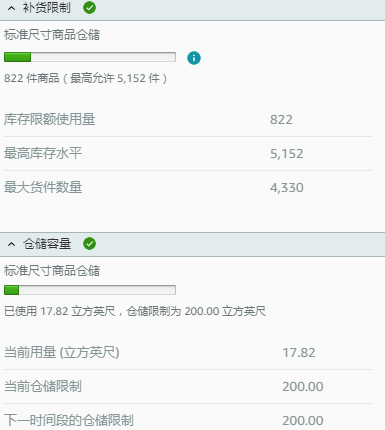Select the 库存限额使用量 row label
The width and height of the screenshot is (385, 430).
pyautogui.click(x=49, y=119)
